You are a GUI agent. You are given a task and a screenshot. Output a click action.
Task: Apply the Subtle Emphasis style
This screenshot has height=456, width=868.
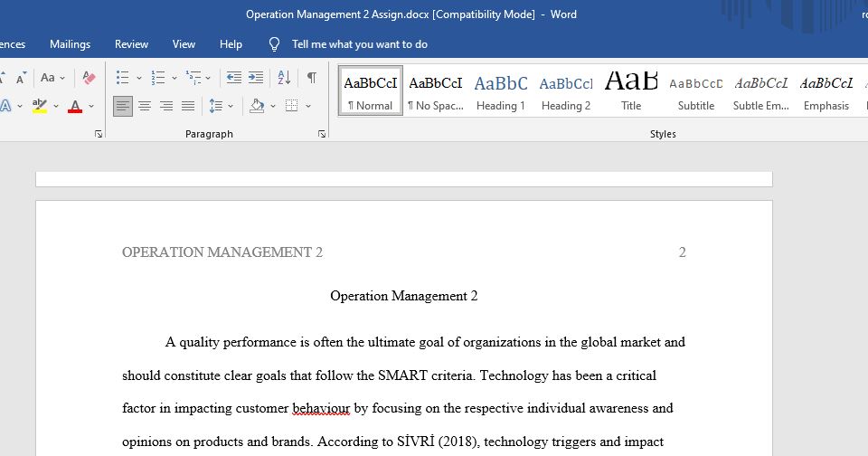(x=761, y=90)
